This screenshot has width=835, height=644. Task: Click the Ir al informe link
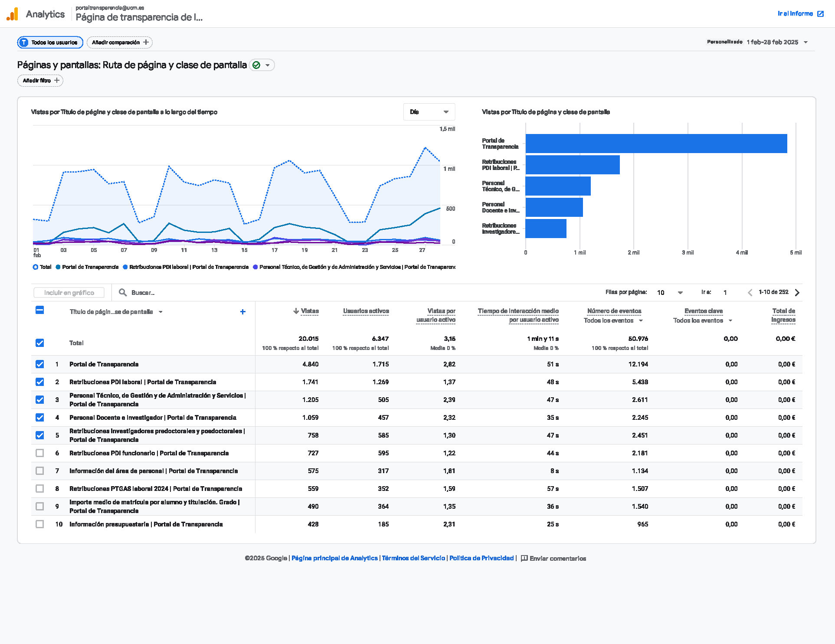pyautogui.click(x=795, y=14)
